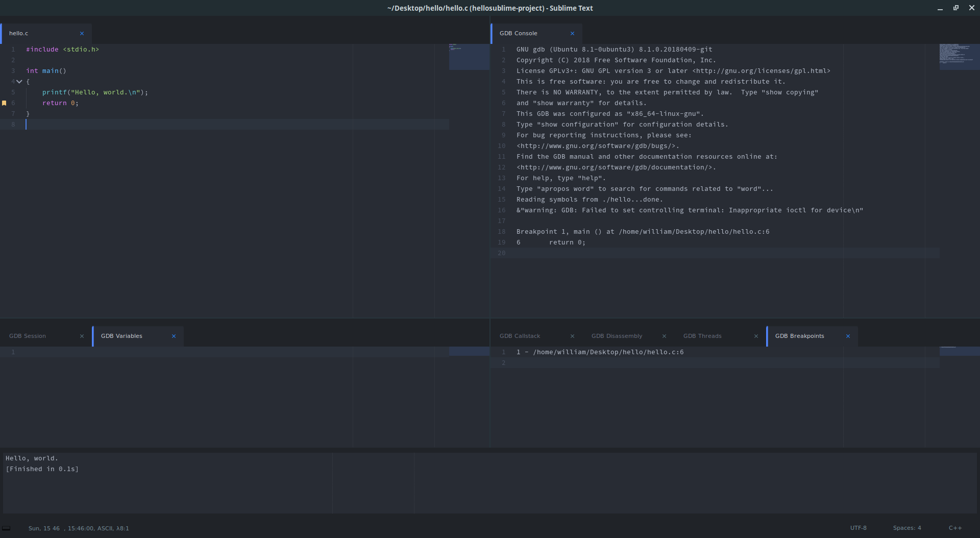Image resolution: width=980 pixels, height=538 pixels.
Task: Click the #include <stdio.h> line
Action: [x=63, y=50]
